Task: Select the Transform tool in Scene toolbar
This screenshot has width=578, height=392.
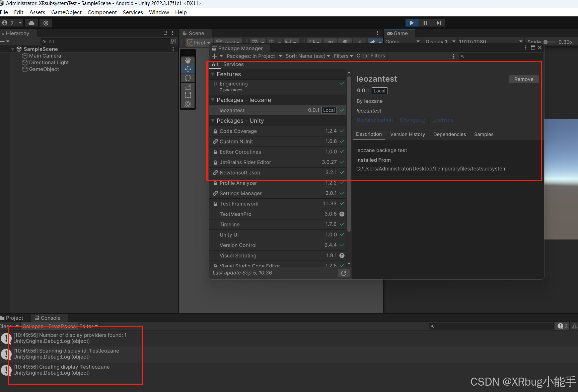Action: click(x=188, y=104)
